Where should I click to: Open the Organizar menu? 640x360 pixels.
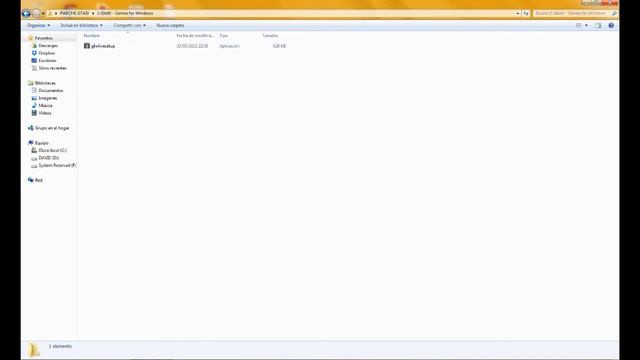coord(38,25)
